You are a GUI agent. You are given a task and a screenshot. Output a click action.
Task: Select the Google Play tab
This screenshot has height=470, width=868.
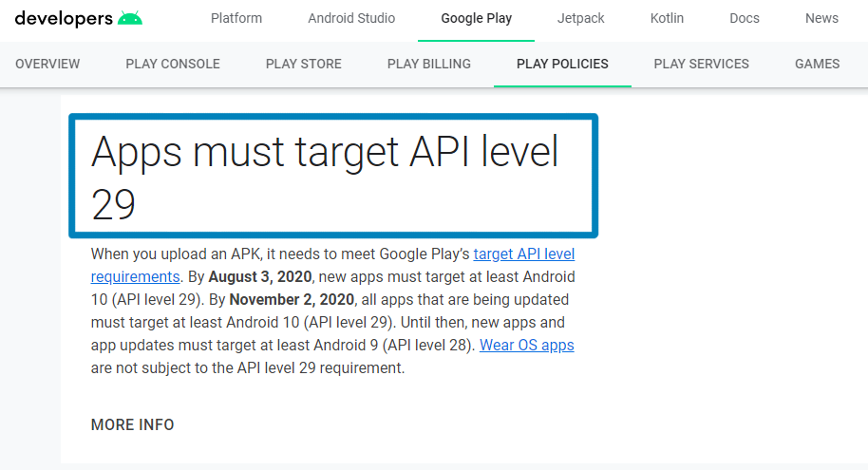[476, 18]
